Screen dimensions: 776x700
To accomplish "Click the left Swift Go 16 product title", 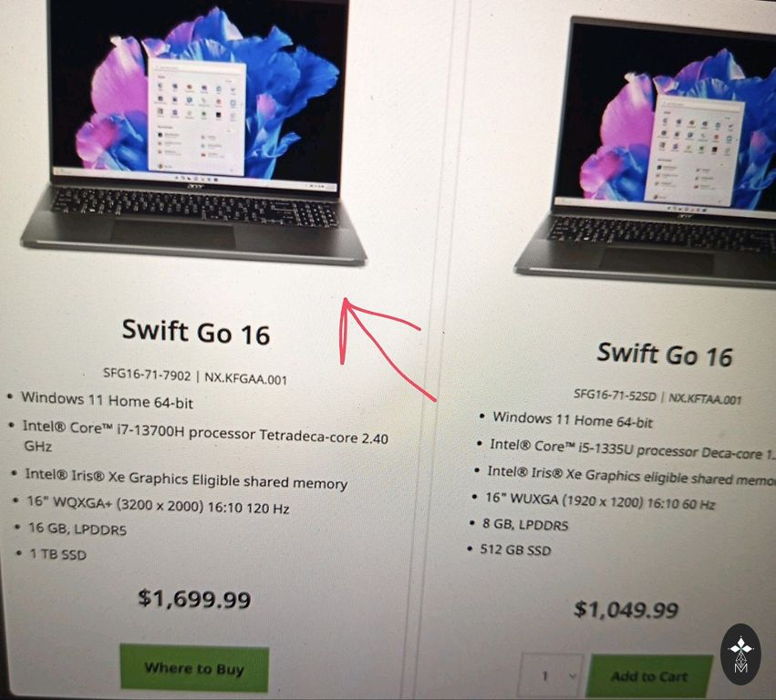I will (x=196, y=332).
